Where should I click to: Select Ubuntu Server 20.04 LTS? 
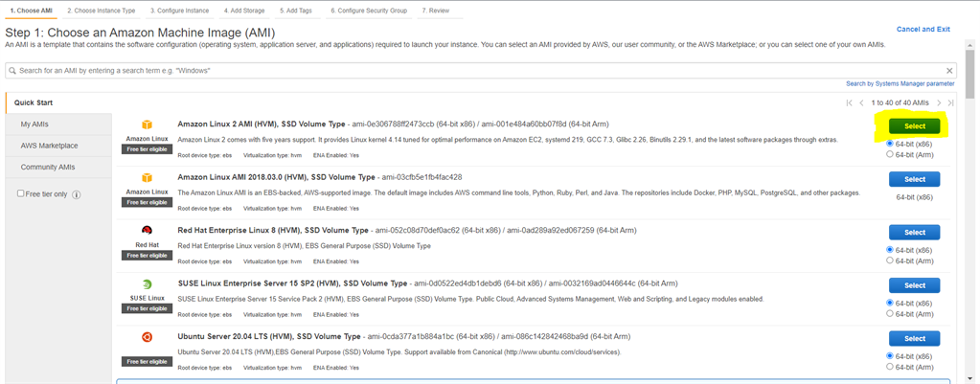point(914,338)
